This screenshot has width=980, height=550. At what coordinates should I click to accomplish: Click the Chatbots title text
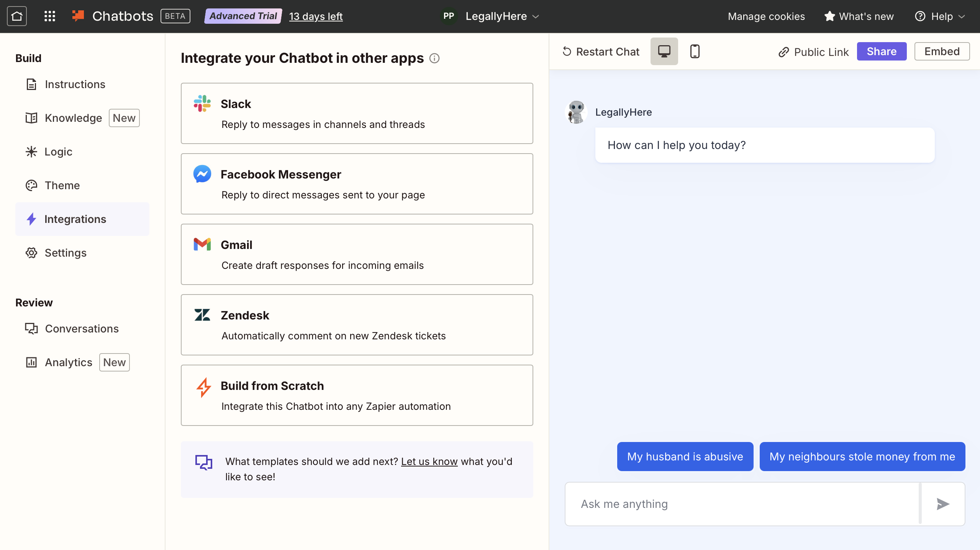(123, 16)
